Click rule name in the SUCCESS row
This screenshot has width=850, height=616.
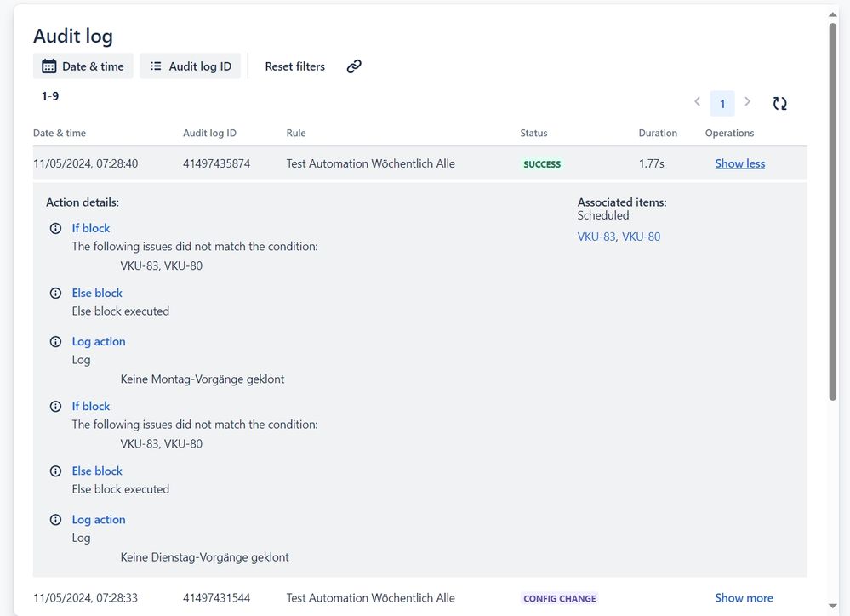[370, 163]
